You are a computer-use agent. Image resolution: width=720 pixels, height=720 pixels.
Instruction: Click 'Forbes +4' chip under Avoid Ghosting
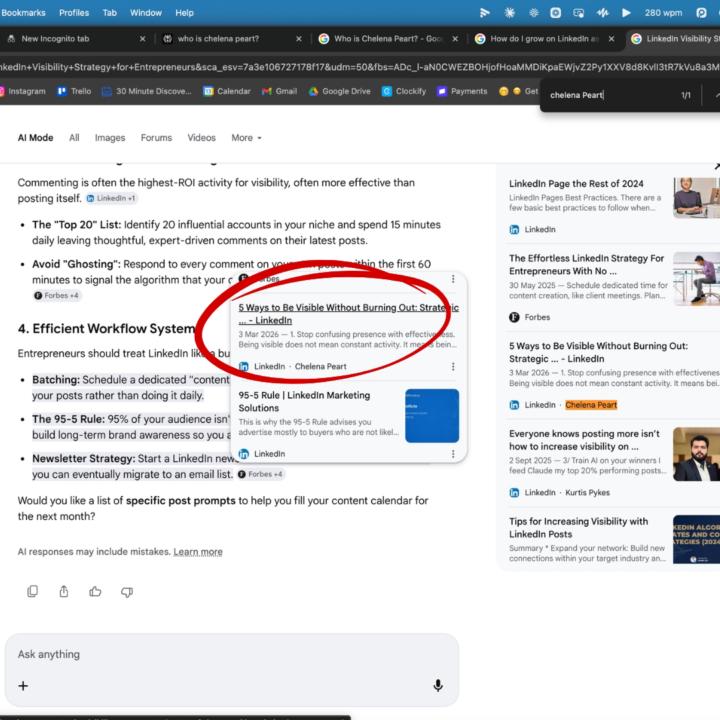[x=56, y=296]
